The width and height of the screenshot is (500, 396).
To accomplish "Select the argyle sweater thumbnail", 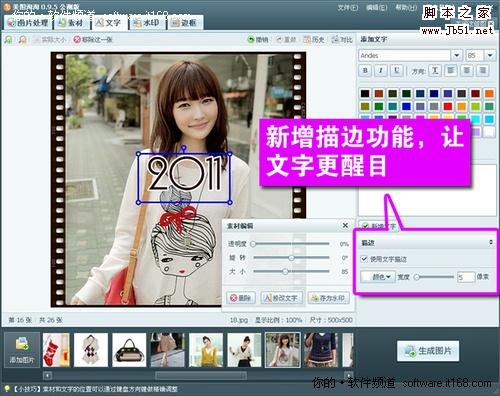I will (x=91, y=350).
